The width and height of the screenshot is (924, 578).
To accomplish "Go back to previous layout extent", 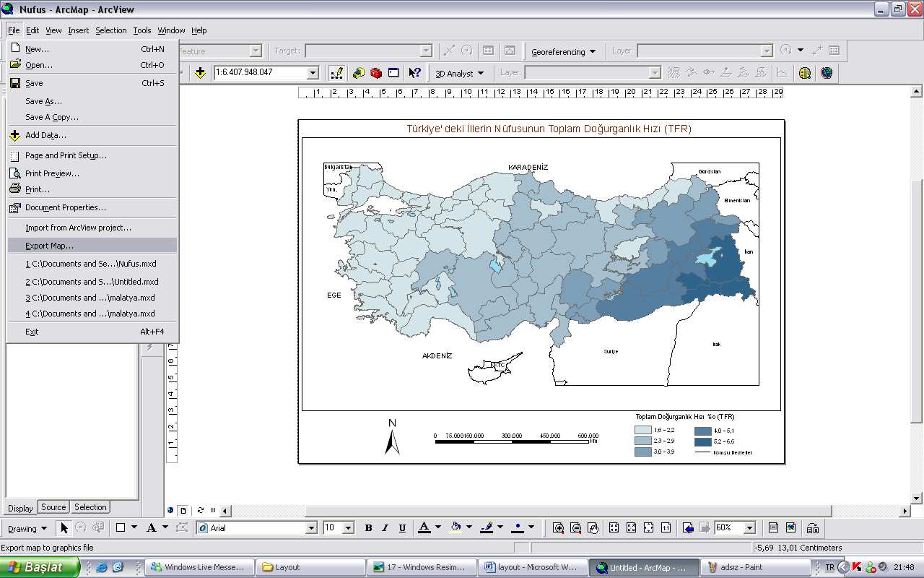I will coord(688,528).
